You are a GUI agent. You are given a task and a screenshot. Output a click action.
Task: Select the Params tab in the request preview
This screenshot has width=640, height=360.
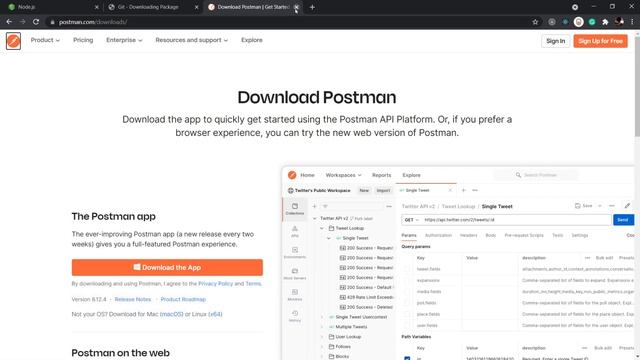[409, 236]
